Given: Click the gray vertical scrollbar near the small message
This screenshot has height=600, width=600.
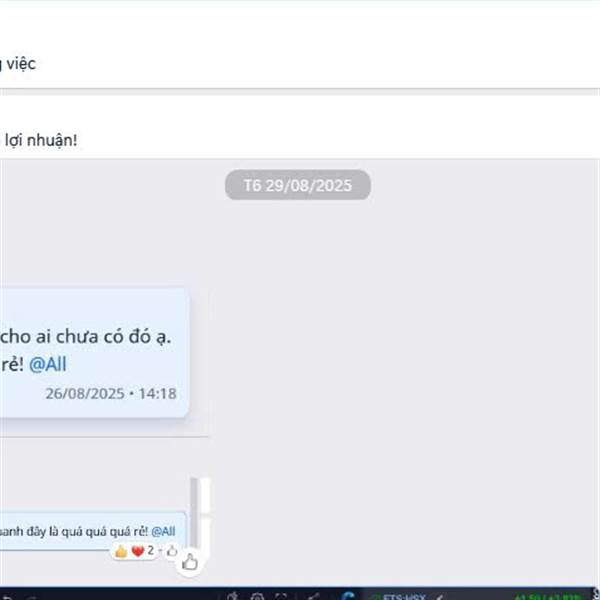Looking at the screenshot, I should (x=194, y=513).
